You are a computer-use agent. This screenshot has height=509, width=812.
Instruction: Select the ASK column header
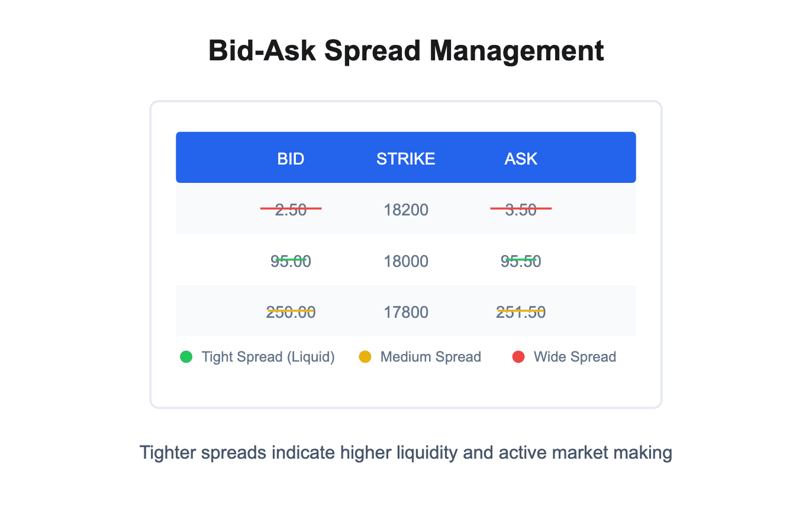pyautogui.click(x=521, y=159)
